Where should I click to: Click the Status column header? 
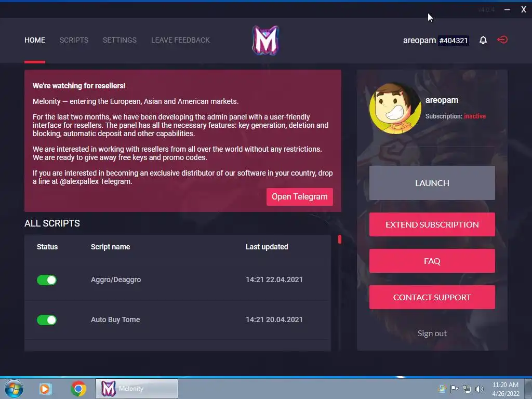(47, 247)
